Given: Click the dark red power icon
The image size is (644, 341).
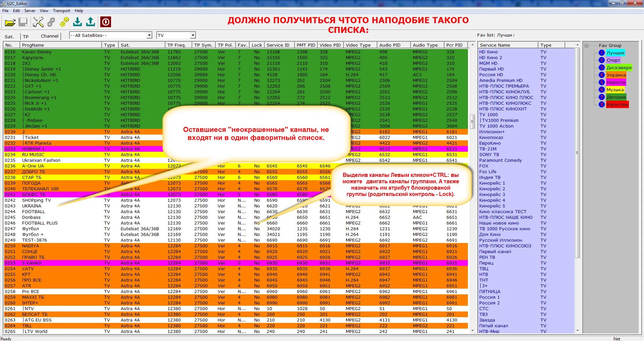Looking at the screenshot, I should (x=106, y=22).
